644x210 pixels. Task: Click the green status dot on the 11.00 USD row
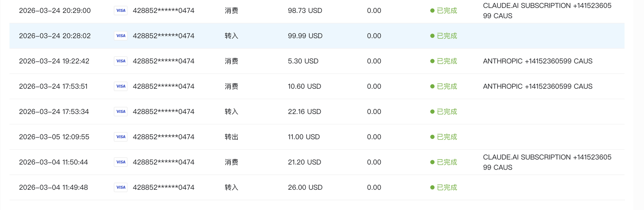tap(432, 137)
